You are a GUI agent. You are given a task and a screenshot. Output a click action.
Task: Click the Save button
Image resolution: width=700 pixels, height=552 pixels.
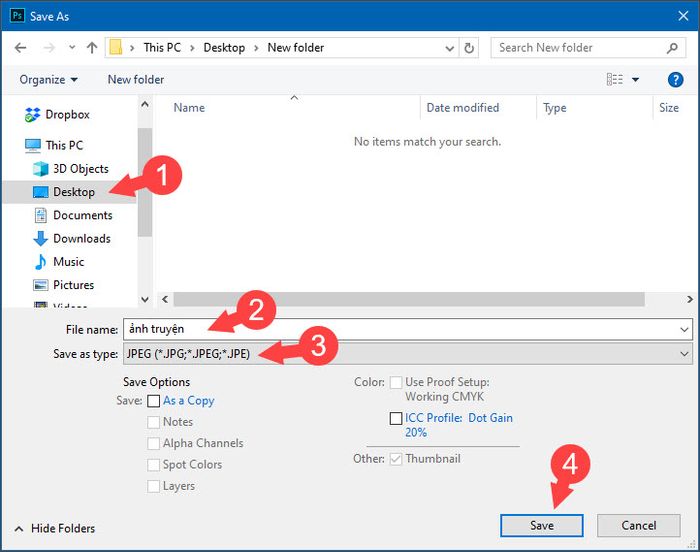[542, 525]
